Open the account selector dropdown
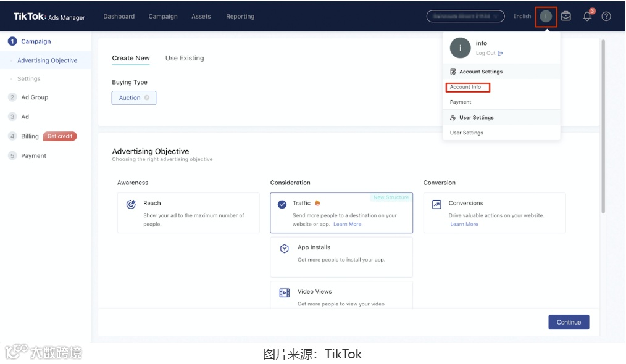 coord(465,16)
